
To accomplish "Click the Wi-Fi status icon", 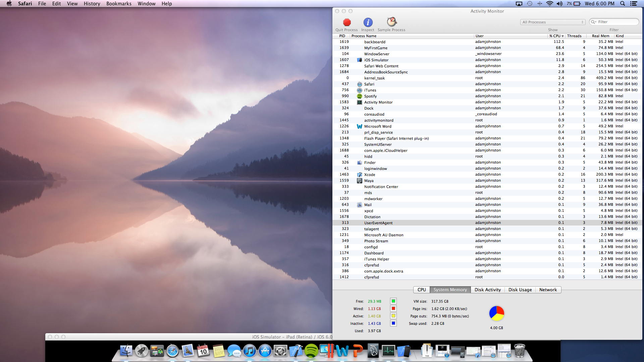I will (x=549, y=4).
